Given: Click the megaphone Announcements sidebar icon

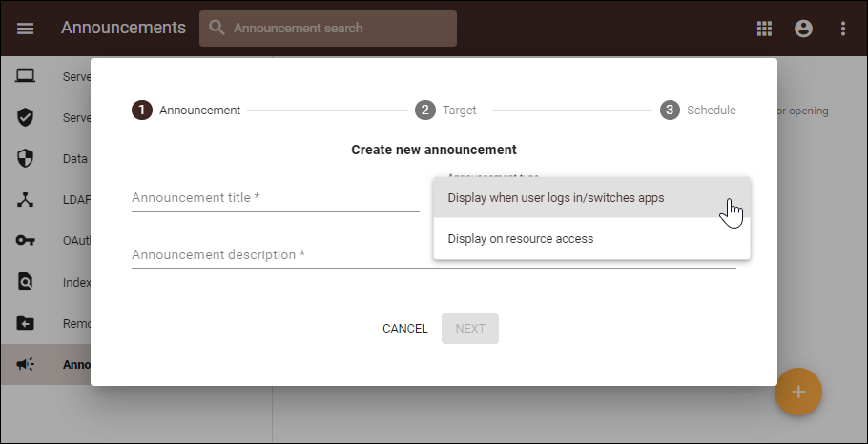Looking at the screenshot, I should pyautogui.click(x=26, y=364).
